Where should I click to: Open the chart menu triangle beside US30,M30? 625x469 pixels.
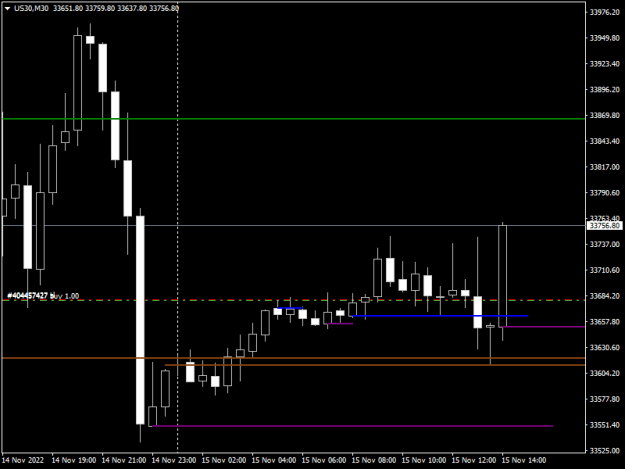(7, 8)
